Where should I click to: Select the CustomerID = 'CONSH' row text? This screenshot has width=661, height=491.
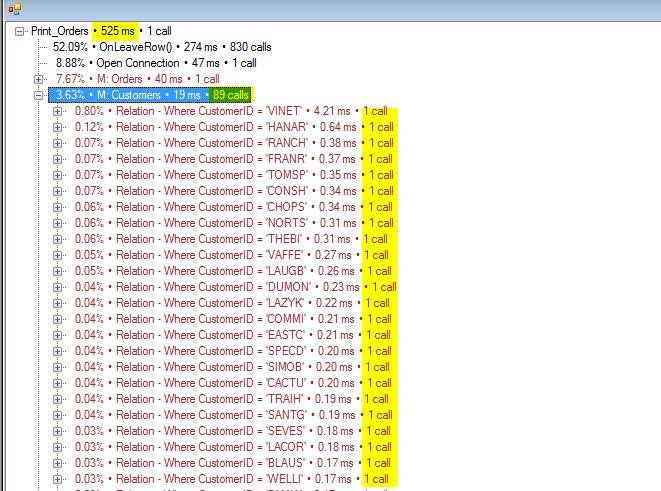click(234, 191)
